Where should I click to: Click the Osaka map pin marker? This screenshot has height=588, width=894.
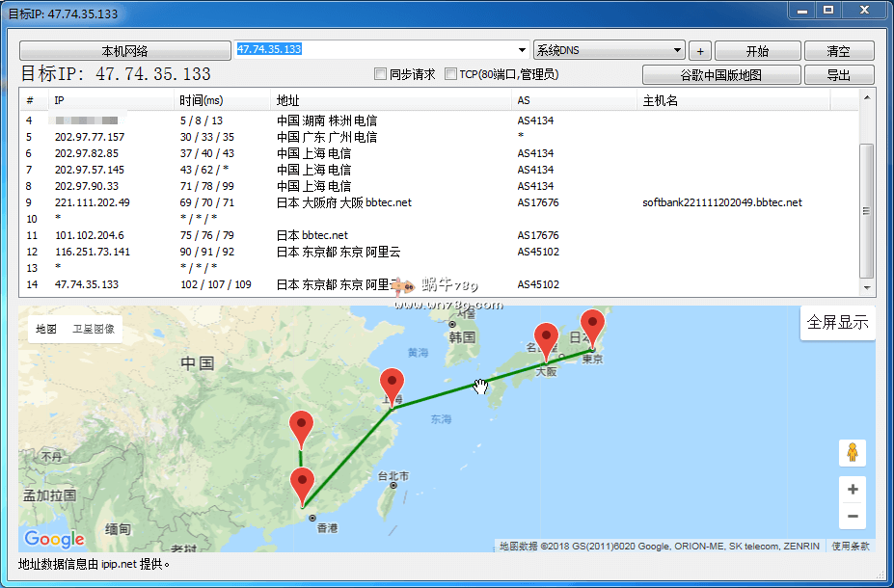pos(547,338)
